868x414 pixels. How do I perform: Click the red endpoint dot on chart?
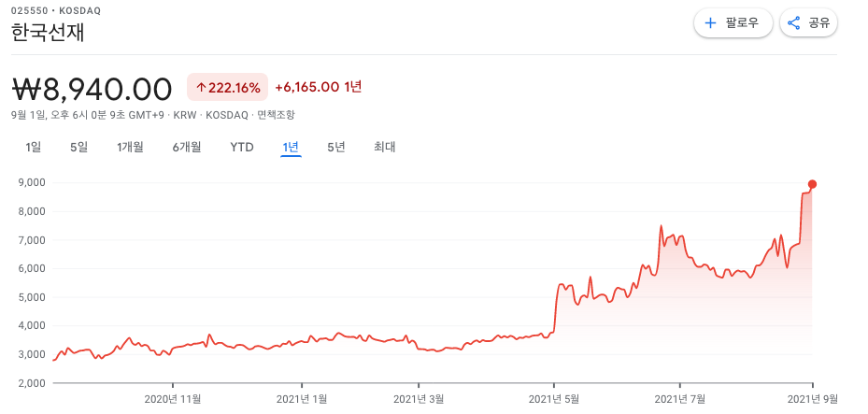pyautogui.click(x=812, y=184)
